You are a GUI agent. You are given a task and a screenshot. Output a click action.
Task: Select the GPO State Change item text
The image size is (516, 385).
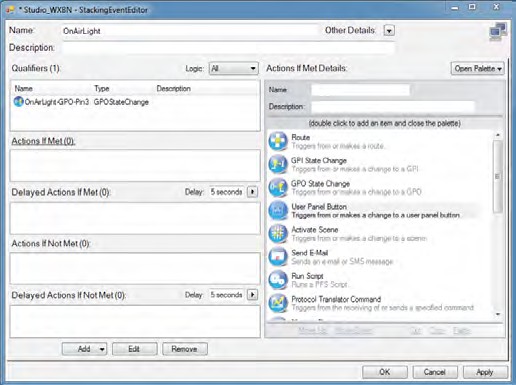320,184
